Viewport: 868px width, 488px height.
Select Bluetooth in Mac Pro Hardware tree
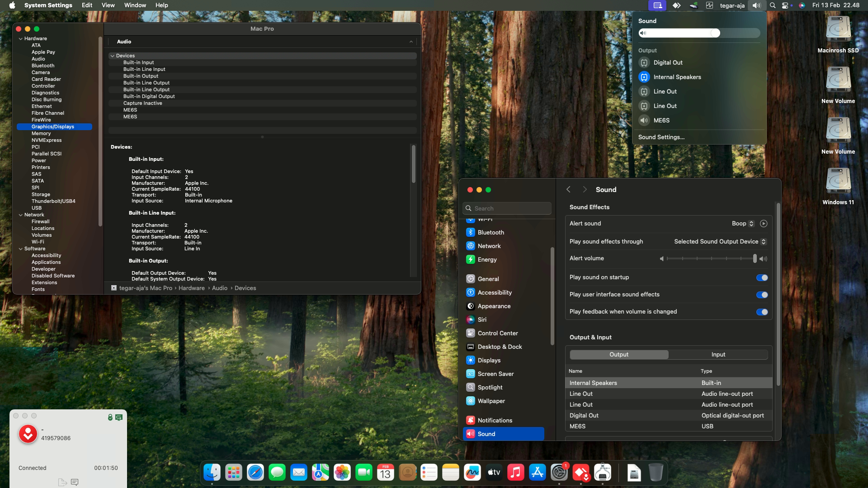43,66
